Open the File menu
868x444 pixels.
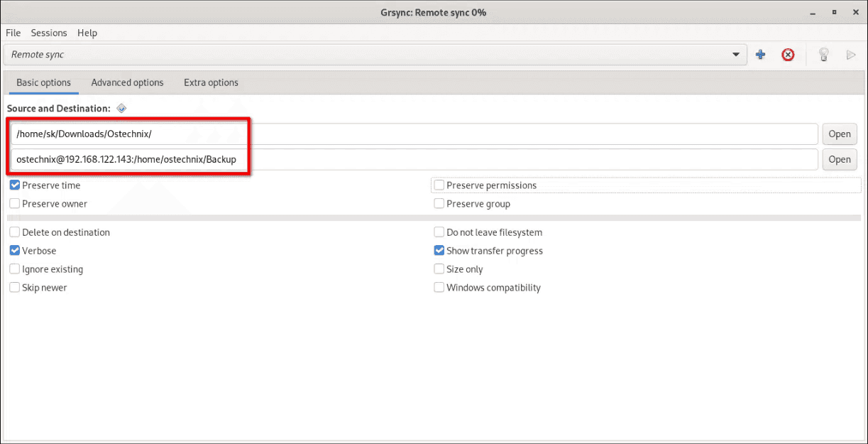pos(13,33)
